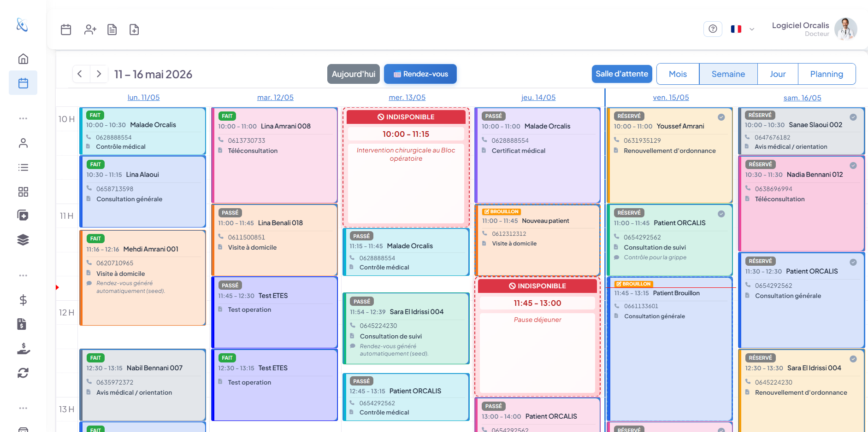Open Wednesday Sara El Idrissi 004 appointment
The width and height of the screenshot is (868, 432).
coord(406,328)
